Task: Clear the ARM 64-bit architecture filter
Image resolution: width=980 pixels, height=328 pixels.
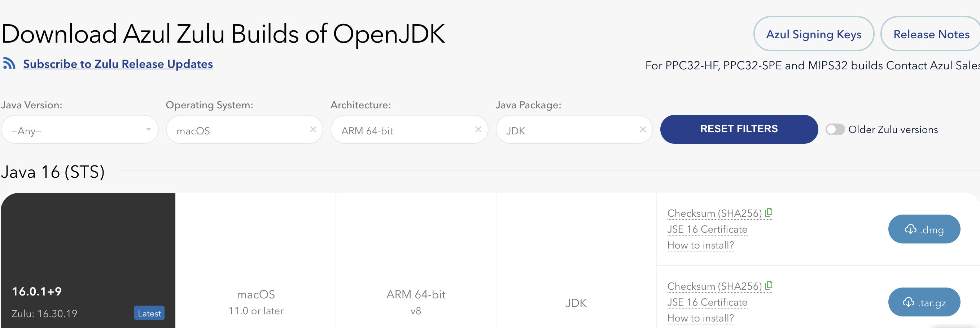Action: 478,130
